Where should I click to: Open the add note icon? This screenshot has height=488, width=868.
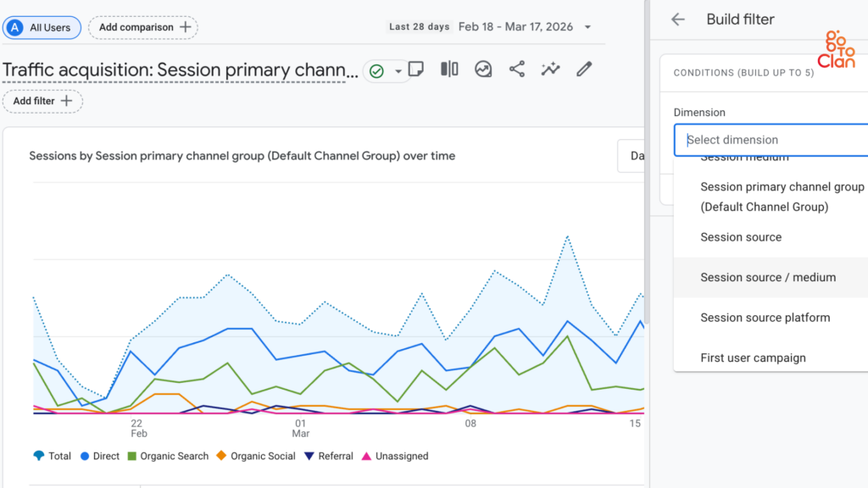coord(415,69)
